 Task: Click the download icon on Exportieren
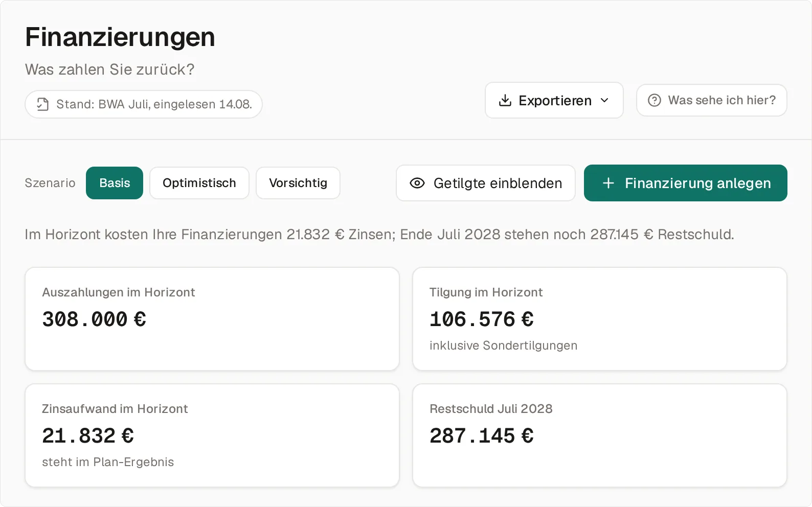505,100
